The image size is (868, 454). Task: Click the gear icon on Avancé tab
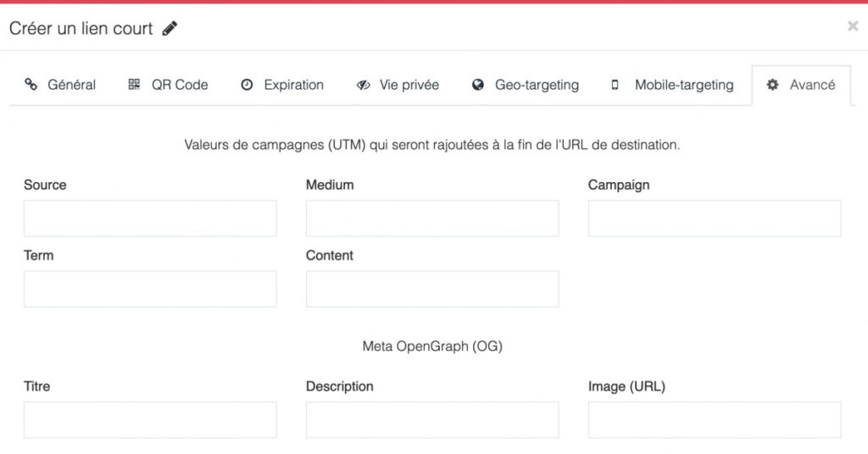point(772,85)
